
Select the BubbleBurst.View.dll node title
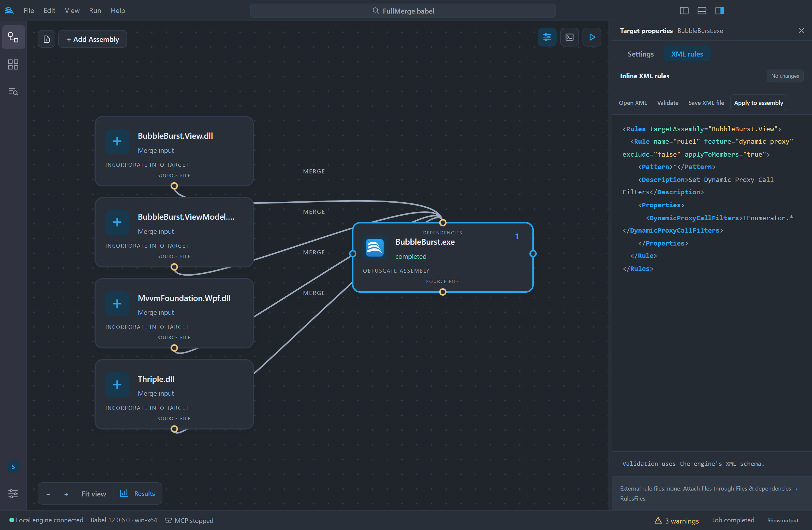coord(175,135)
